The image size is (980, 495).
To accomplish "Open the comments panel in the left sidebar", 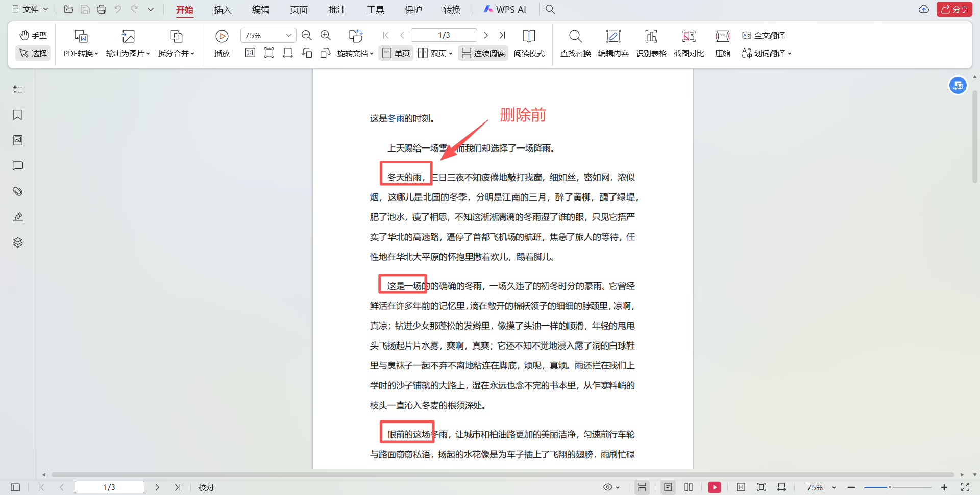I will pyautogui.click(x=17, y=166).
